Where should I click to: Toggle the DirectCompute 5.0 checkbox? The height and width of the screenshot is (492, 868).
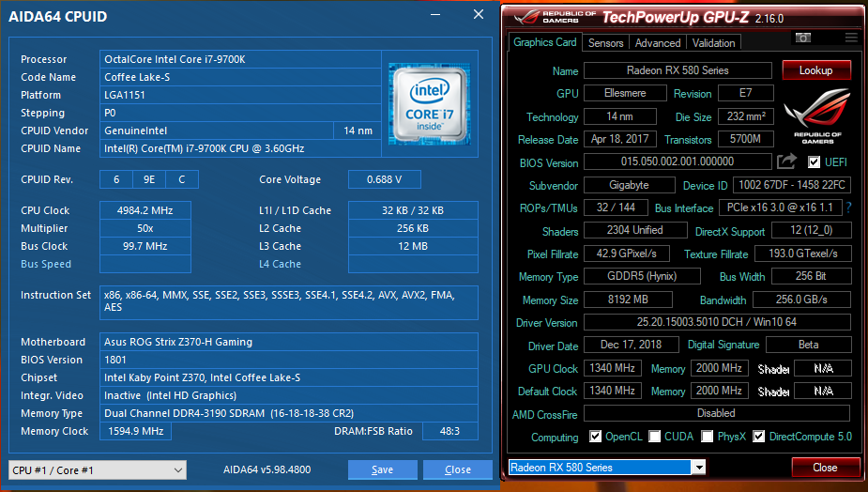pos(759,436)
